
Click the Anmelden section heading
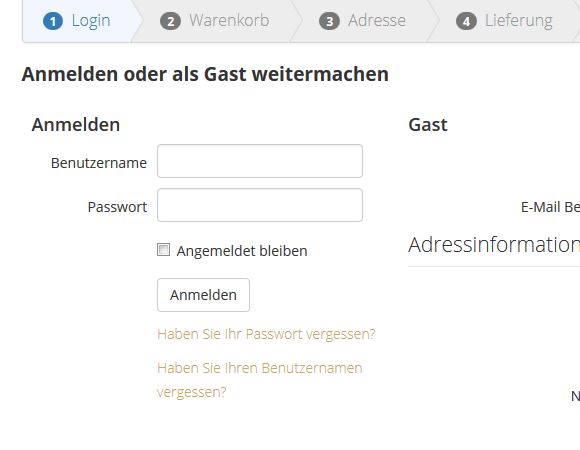click(x=76, y=125)
